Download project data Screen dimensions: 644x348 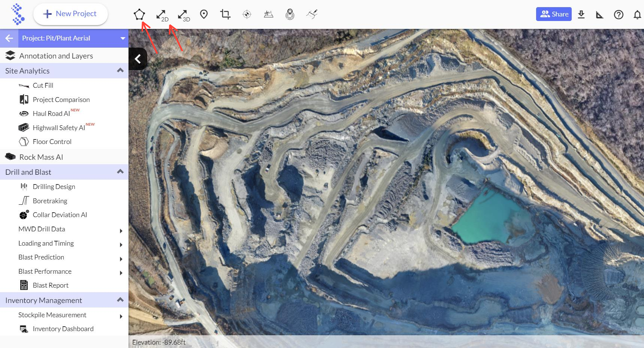581,15
